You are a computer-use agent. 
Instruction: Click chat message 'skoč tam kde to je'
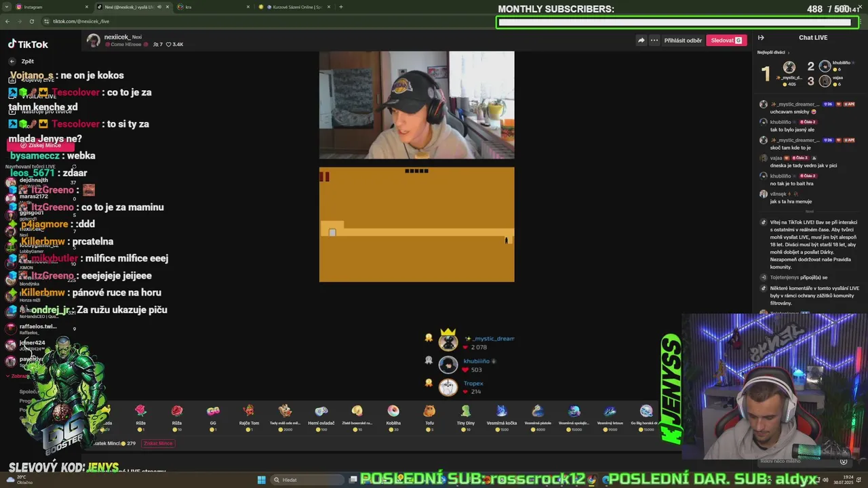tap(790, 147)
